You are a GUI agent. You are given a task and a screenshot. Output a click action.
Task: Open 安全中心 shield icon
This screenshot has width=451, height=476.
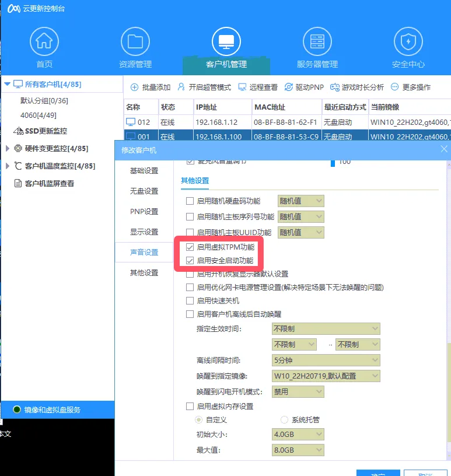click(x=408, y=41)
